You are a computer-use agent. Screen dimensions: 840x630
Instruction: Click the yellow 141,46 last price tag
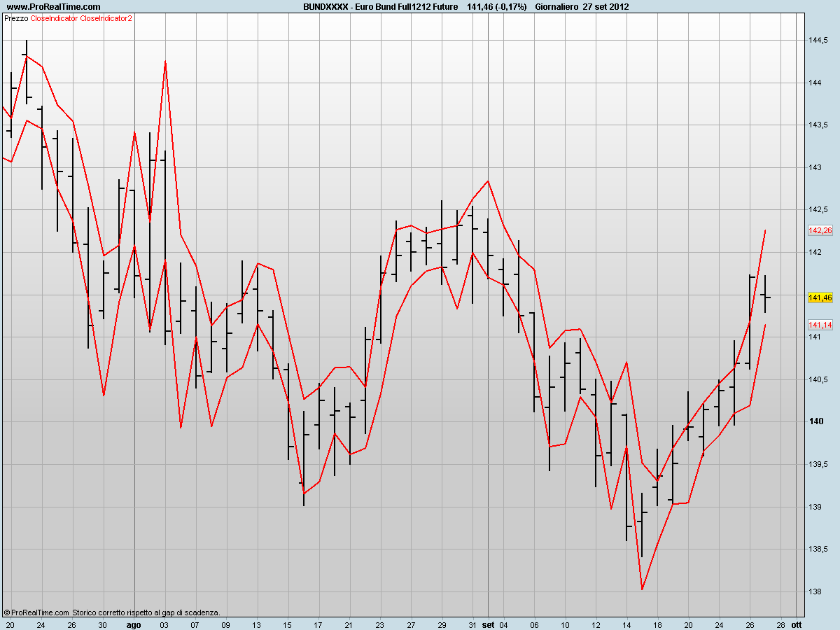[x=820, y=297]
